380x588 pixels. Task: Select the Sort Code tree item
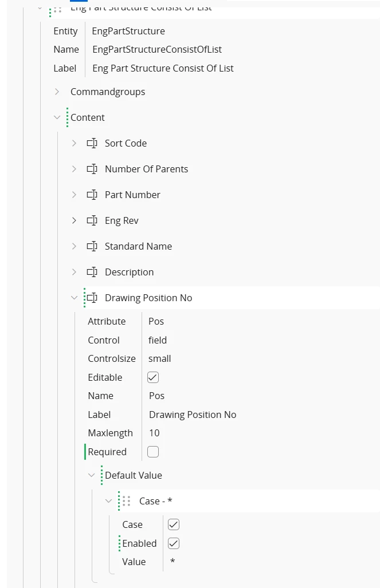[x=126, y=143]
